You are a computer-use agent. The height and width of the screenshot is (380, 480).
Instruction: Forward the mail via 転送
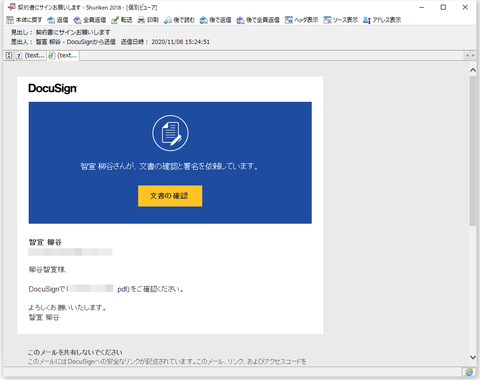click(122, 20)
